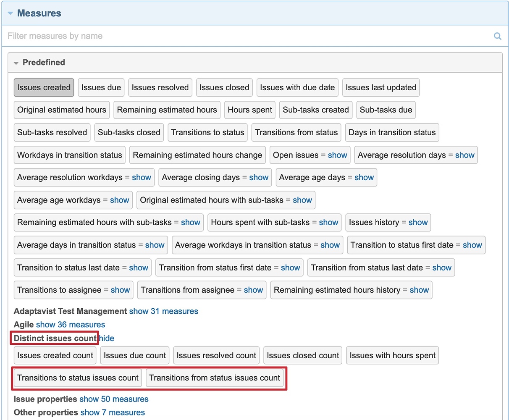Select Transitions from status issues count measure

215,378
